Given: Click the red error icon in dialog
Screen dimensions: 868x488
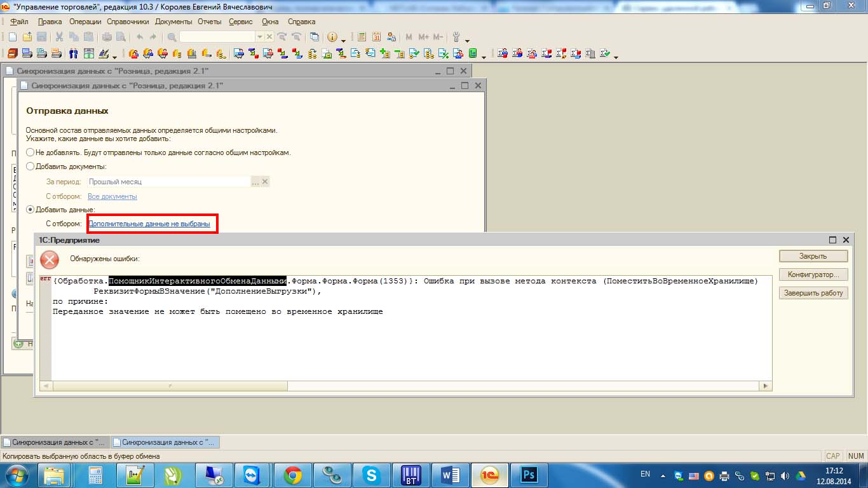Looking at the screenshot, I should click(x=50, y=259).
